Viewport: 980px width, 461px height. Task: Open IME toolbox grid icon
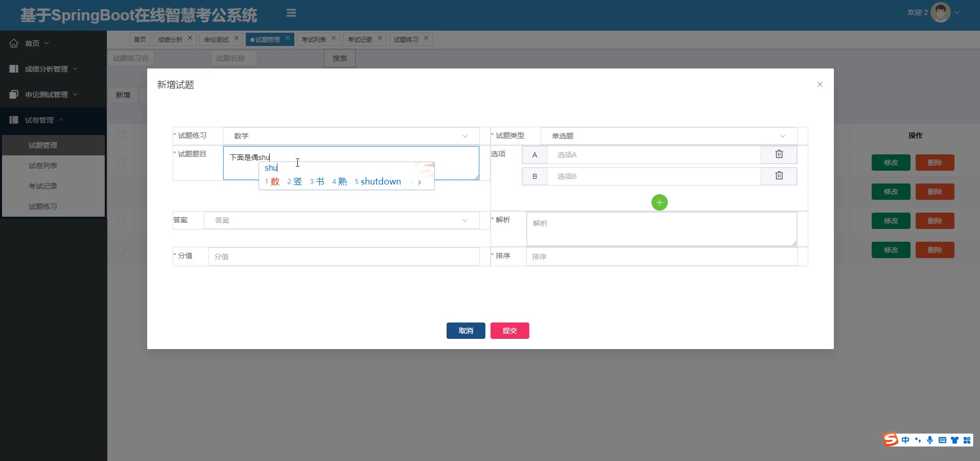coord(967,440)
